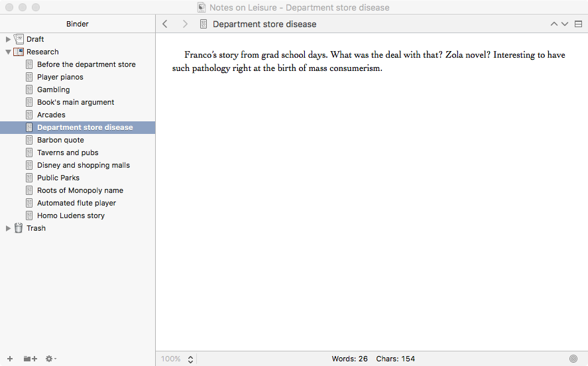
Task: Click the Chars: 154 count
Action: coord(396,359)
